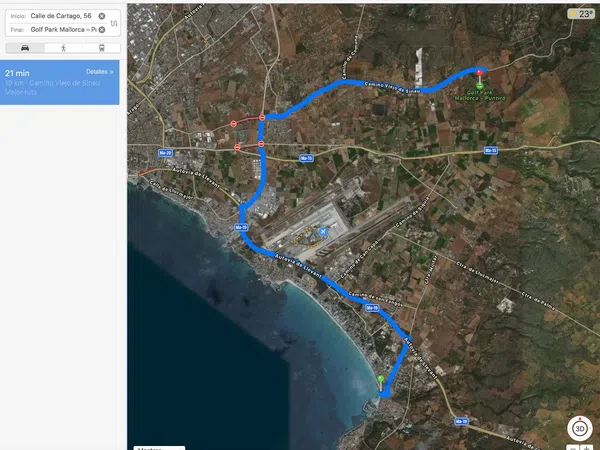The width and height of the screenshot is (600, 450).
Task: Switch to public transit directions
Action: (x=101, y=47)
